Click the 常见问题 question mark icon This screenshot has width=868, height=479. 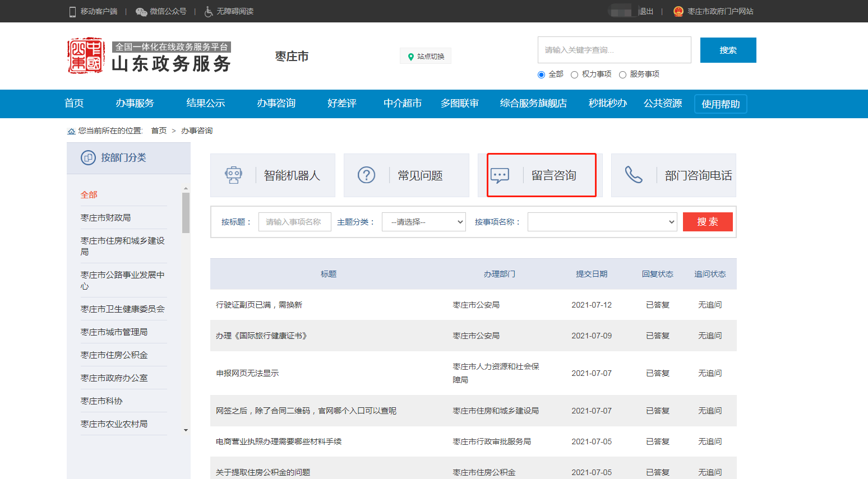point(367,175)
